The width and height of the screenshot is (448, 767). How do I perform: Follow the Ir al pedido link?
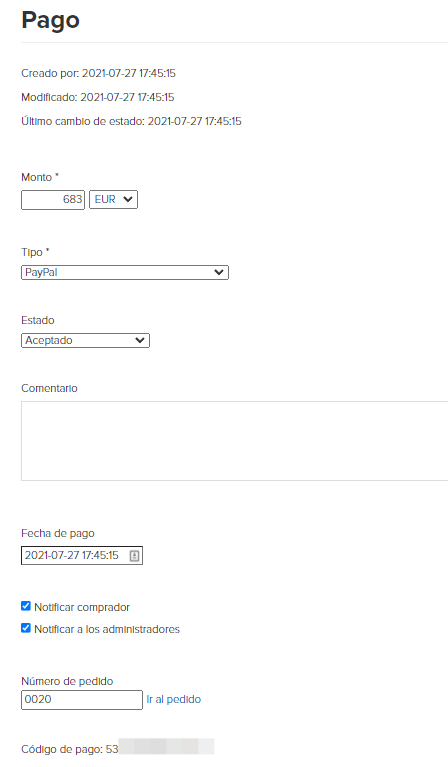[174, 699]
